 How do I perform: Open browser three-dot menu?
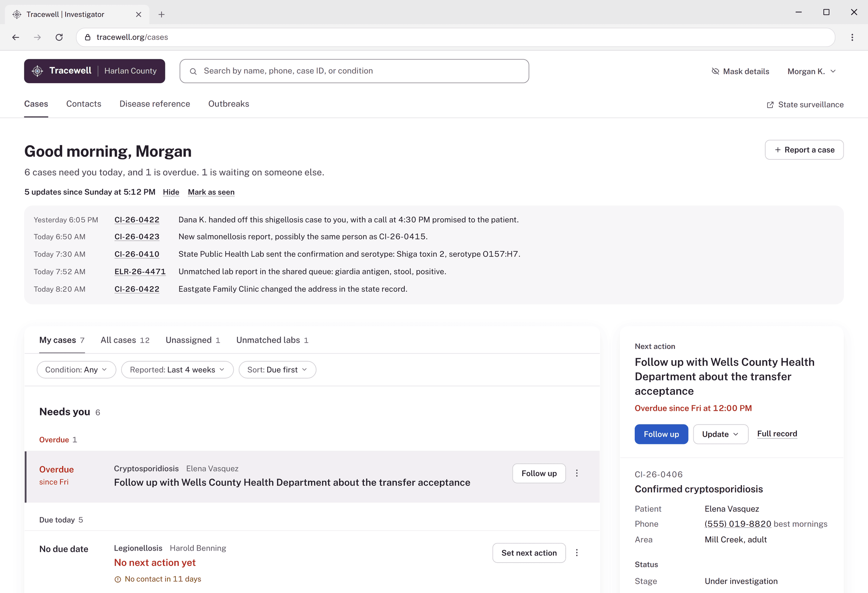(852, 37)
